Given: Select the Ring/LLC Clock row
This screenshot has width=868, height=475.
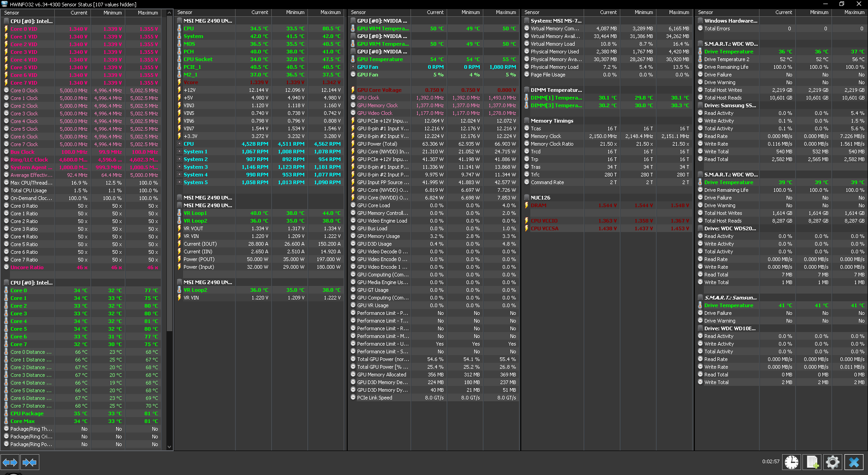Looking at the screenshot, I should [81, 160].
